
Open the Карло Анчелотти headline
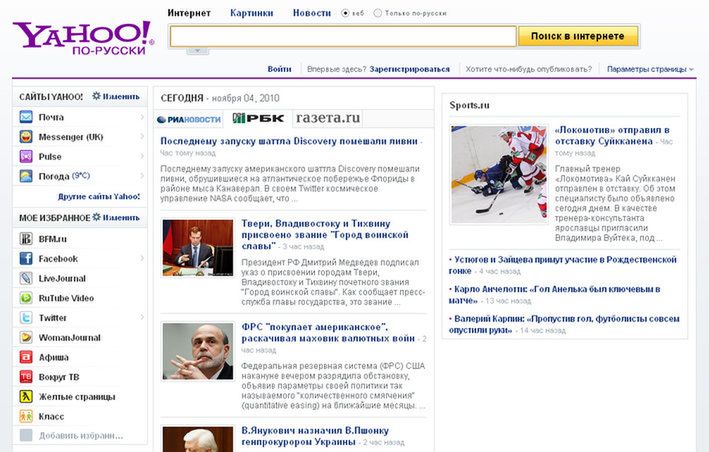click(554, 294)
